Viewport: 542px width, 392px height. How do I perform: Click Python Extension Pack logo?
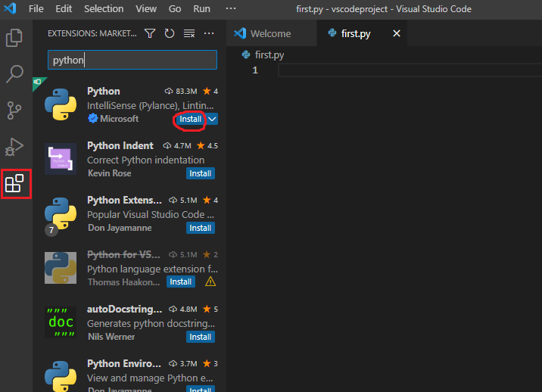[x=61, y=213]
